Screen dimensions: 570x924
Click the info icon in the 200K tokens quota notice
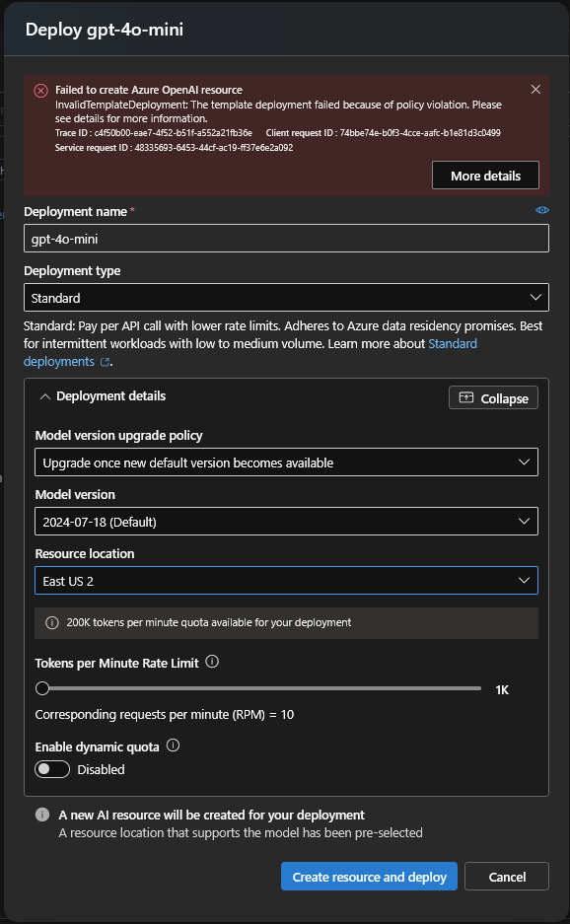pyautogui.click(x=52, y=623)
